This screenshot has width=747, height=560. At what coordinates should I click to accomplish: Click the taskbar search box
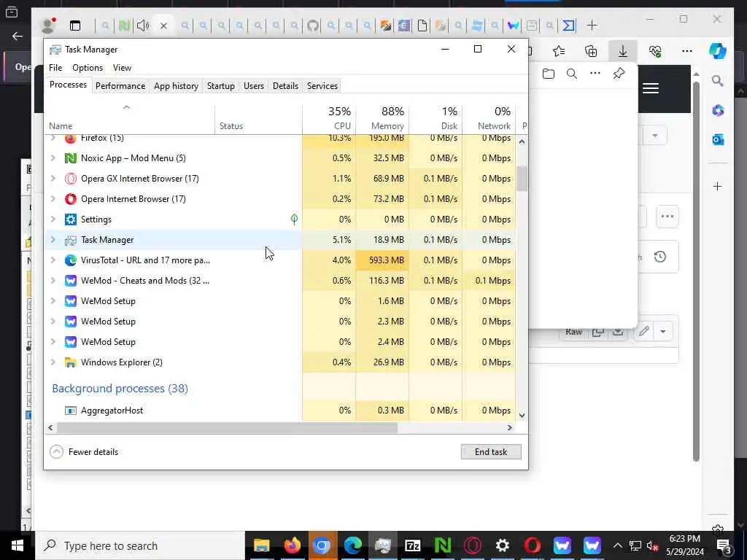139,545
